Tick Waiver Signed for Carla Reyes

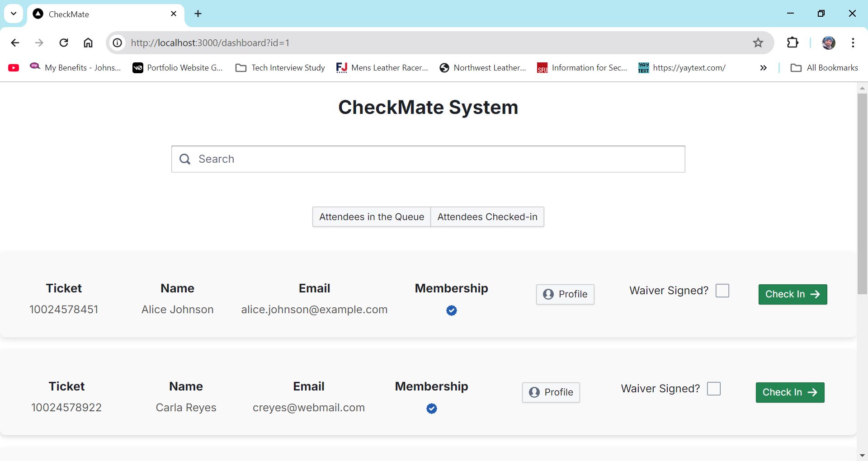pyautogui.click(x=714, y=389)
